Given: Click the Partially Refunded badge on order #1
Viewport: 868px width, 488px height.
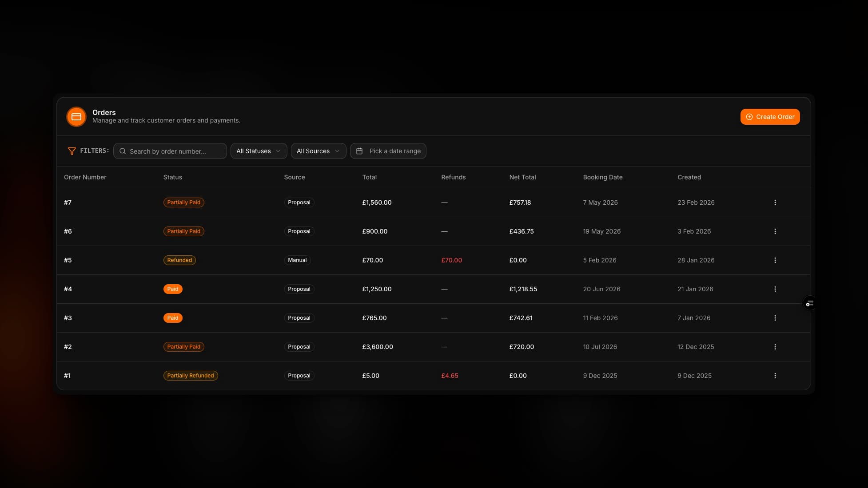Looking at the screenshot, I should point(190,375).
